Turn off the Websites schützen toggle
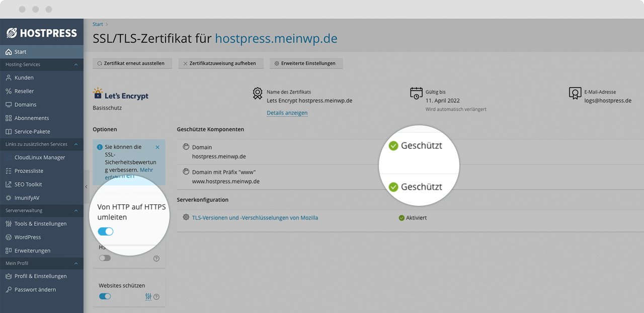This screenshot has width=644, height=313. coord(105,296)
